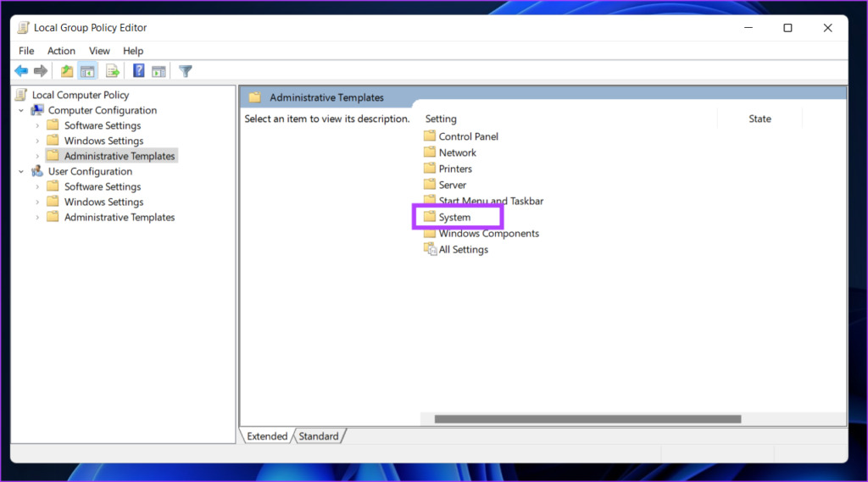Click the All Settings icon in list
This screenshot has height=482, width=868.
(430, 249)
